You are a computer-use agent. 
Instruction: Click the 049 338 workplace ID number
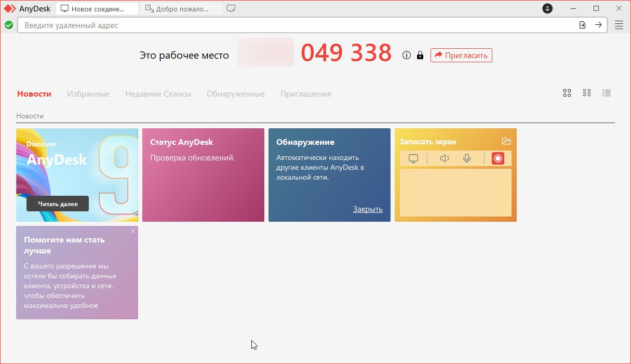click(346, 52)
